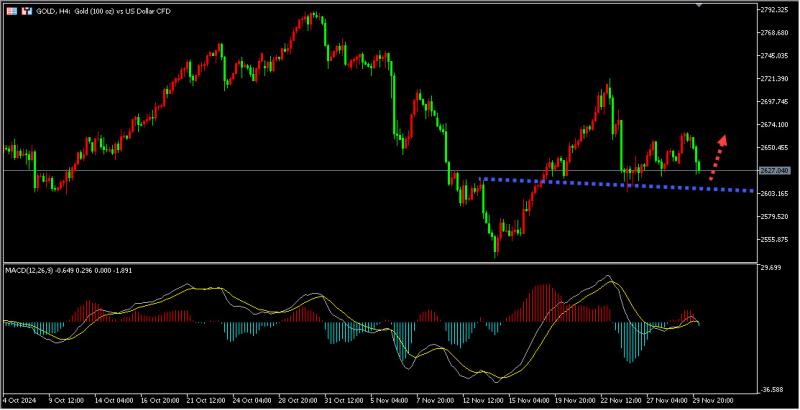This screenshot has width=800, height=410.
Task: Click the 15 Nov 04:00 time label
Action: pyautogui.click(x=529, y=400)
